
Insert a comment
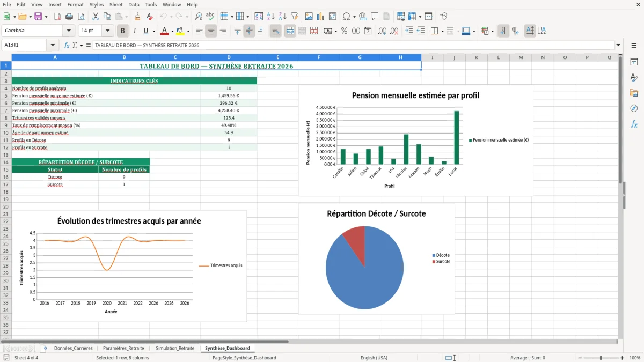[x=375, y=17]
